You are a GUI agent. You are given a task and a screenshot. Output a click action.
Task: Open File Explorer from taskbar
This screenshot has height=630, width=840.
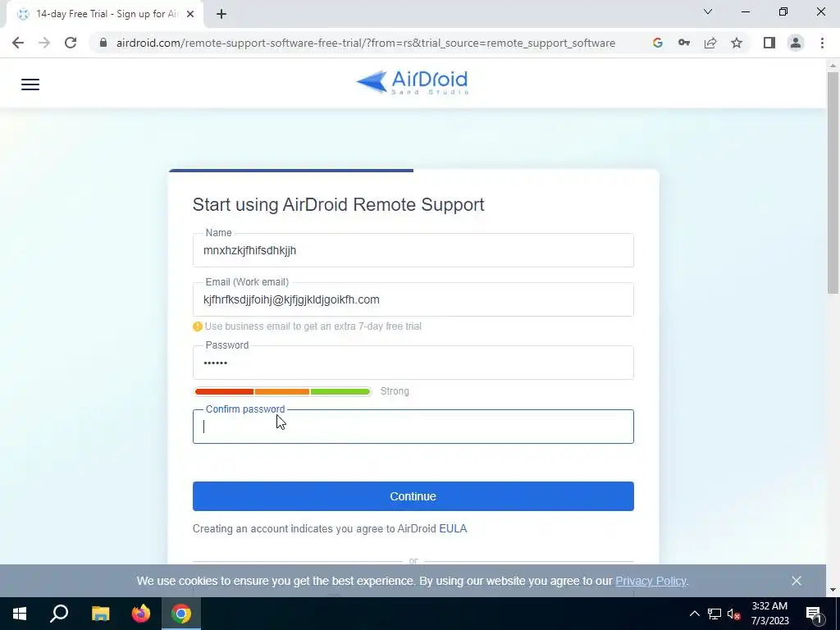click(100, 614)
